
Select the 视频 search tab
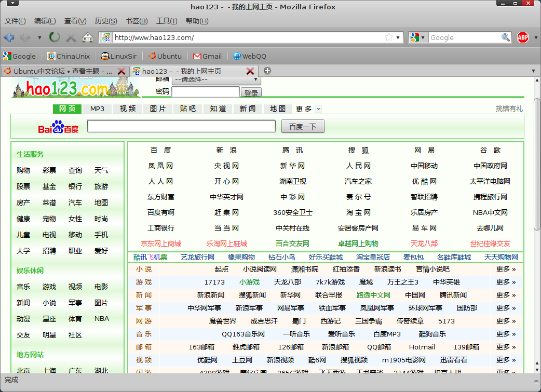coord(128,109)
